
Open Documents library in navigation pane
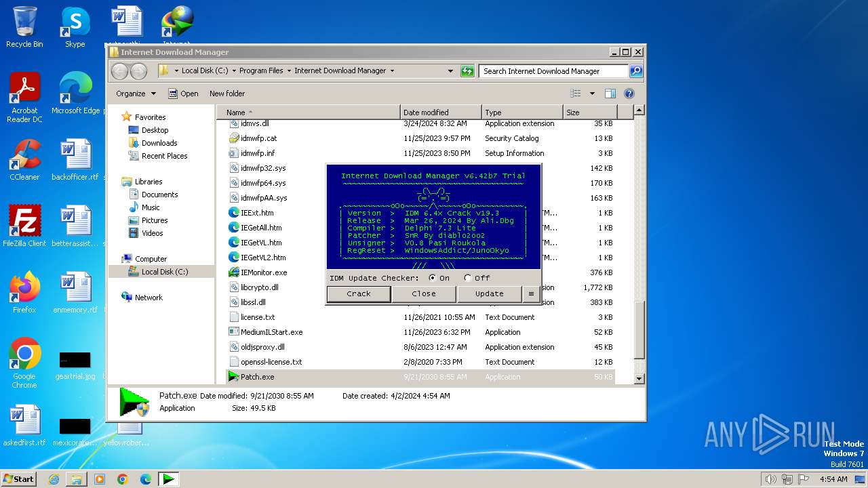tap(159, 195)
